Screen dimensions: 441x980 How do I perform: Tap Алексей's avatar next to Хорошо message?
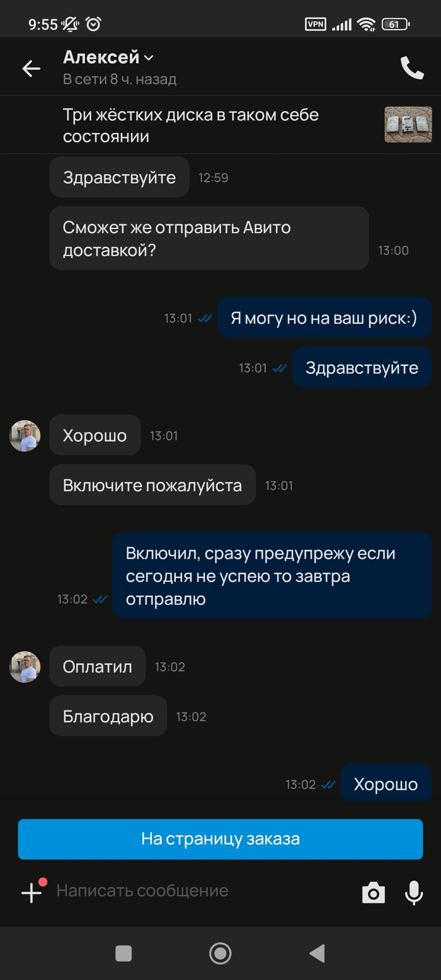click(25, 436)
